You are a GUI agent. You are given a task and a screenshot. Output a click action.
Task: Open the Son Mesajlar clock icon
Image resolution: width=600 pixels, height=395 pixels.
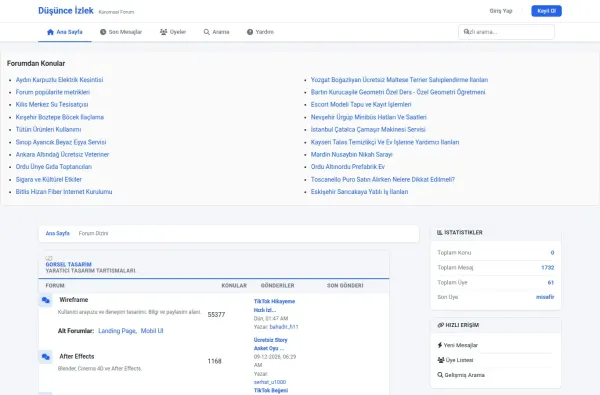(103, 32)
